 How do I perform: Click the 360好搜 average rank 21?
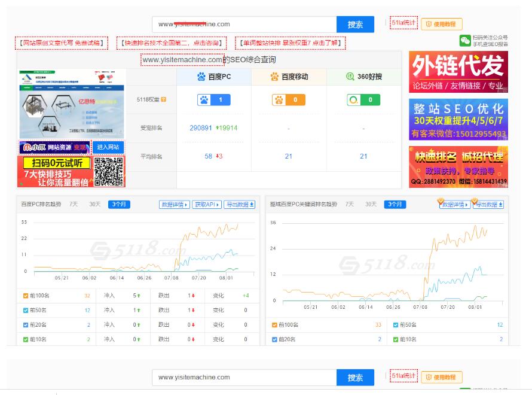tap(363, 156)
